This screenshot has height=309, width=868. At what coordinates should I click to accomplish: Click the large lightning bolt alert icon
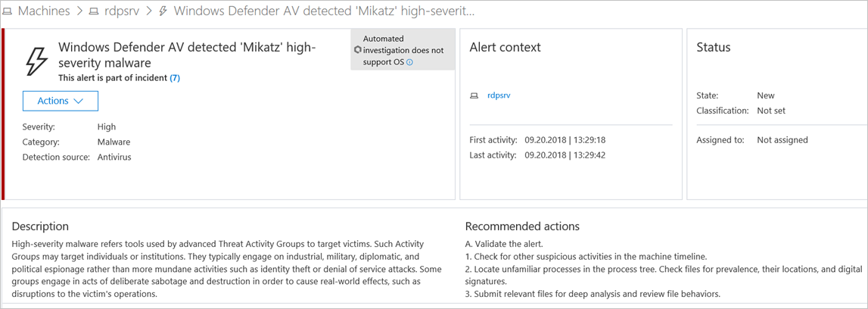[x=36, y=61]
